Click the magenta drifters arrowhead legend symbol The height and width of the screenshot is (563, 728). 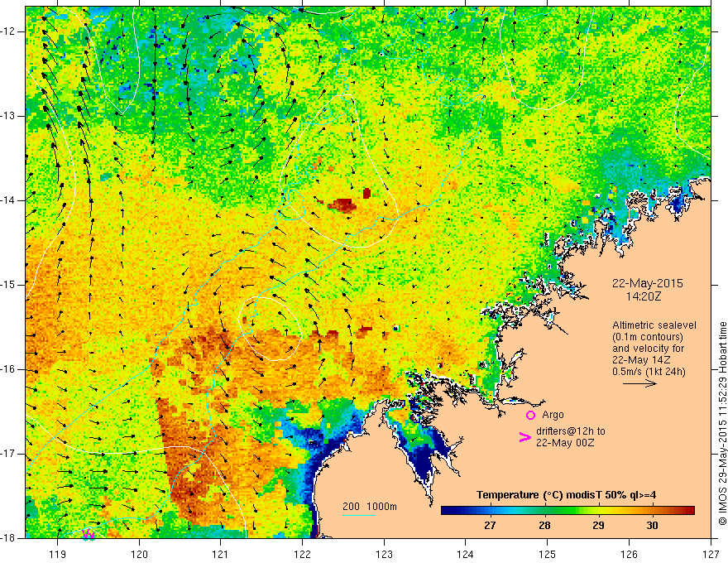(525, 437)
